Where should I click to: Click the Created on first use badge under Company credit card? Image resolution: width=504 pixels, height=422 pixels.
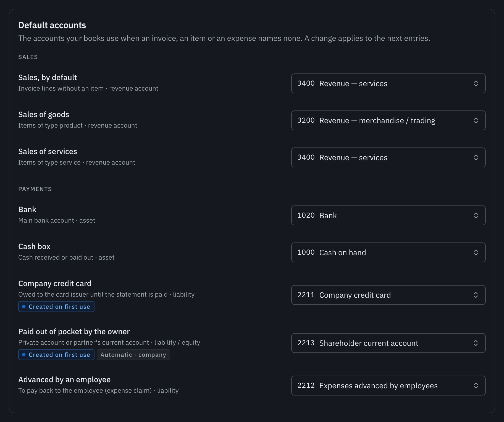[56, 307]
